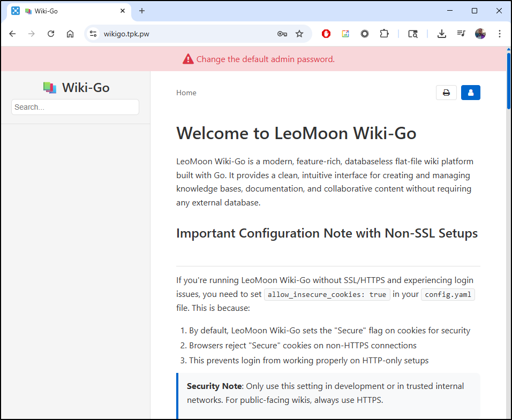
Task: Open media controls icon
Action: tap(461, 34)
